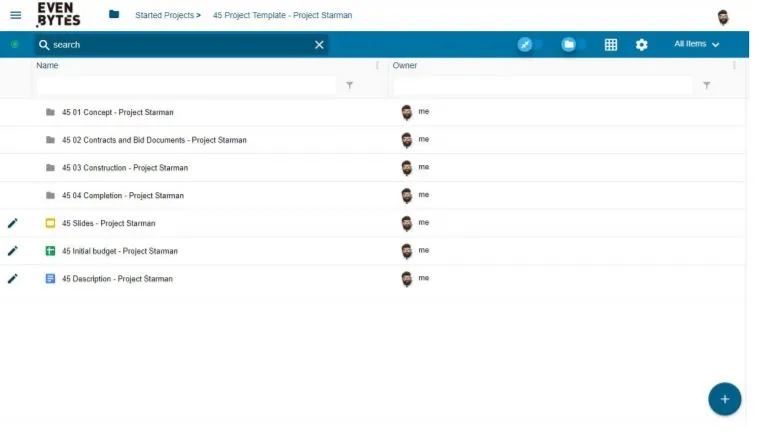Viewport: 759px width, 440px height.
Task: Open 45 Initial budget - Project Starman
Action: (x=120, y=251)
